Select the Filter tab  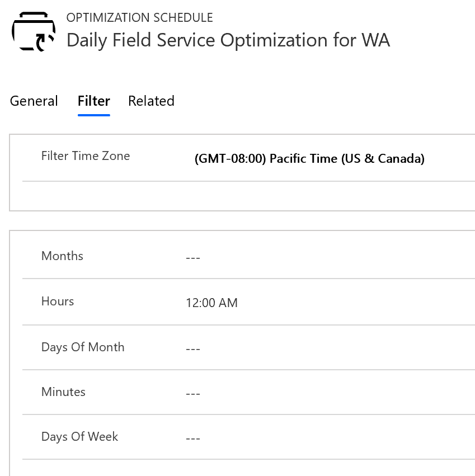pyautogui.click(x=94, y=101)
